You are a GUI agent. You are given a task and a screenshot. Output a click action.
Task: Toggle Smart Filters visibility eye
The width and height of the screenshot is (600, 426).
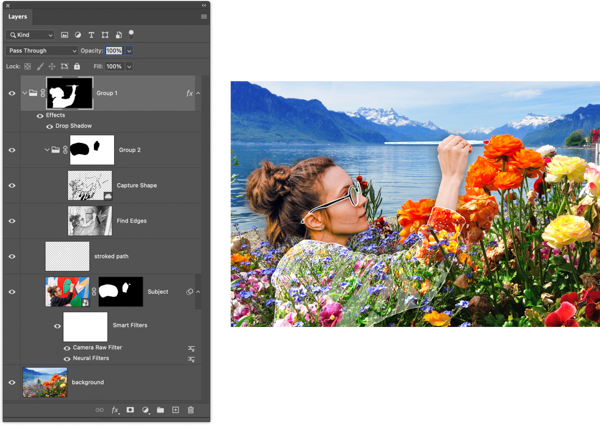tap(57, 326)
